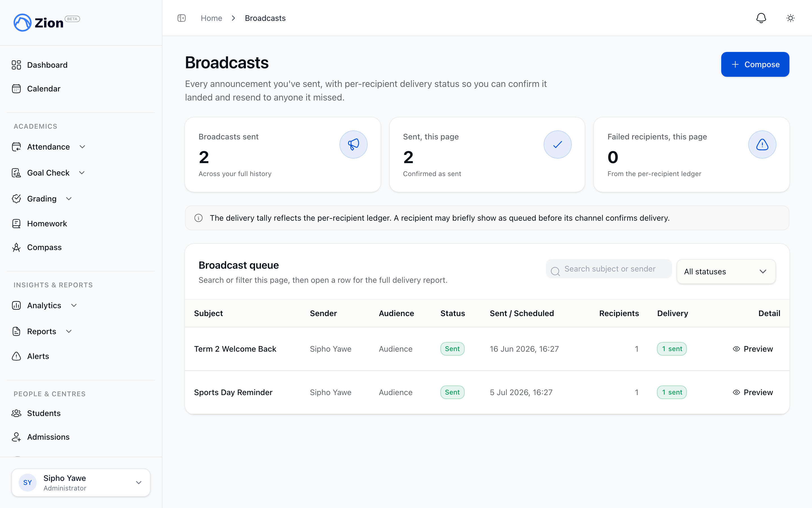Click the checkmark icon in Sent card
The height and width of the screenshot is (508, 812).
557,144
